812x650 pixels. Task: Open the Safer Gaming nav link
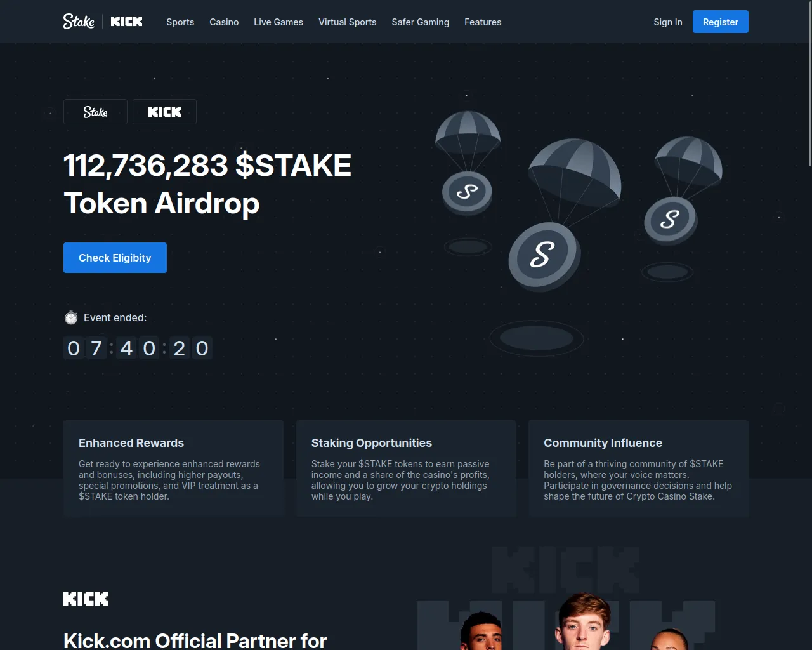[x=420, y=22]
